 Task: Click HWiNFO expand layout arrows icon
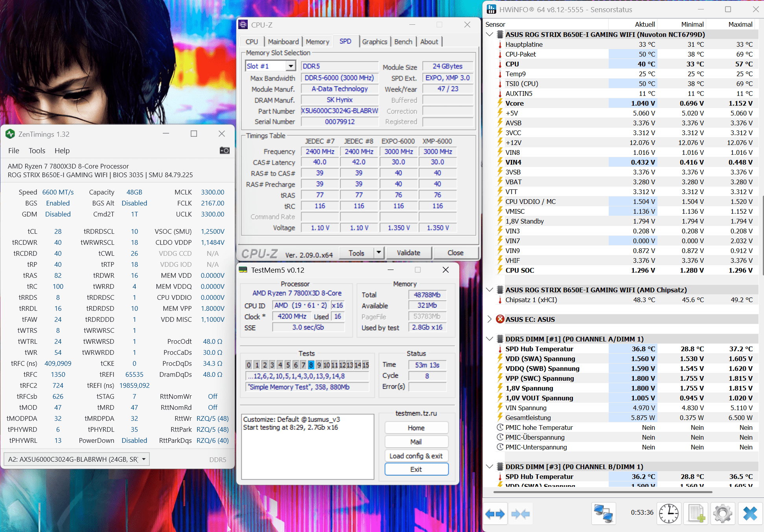pos(495,514)
